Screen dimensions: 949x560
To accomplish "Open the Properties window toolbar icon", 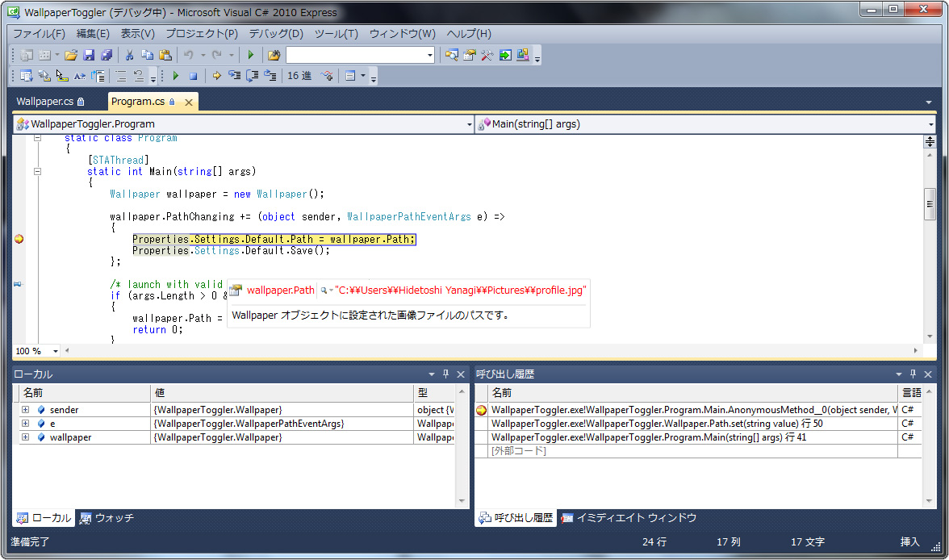I will click(469, 55).
